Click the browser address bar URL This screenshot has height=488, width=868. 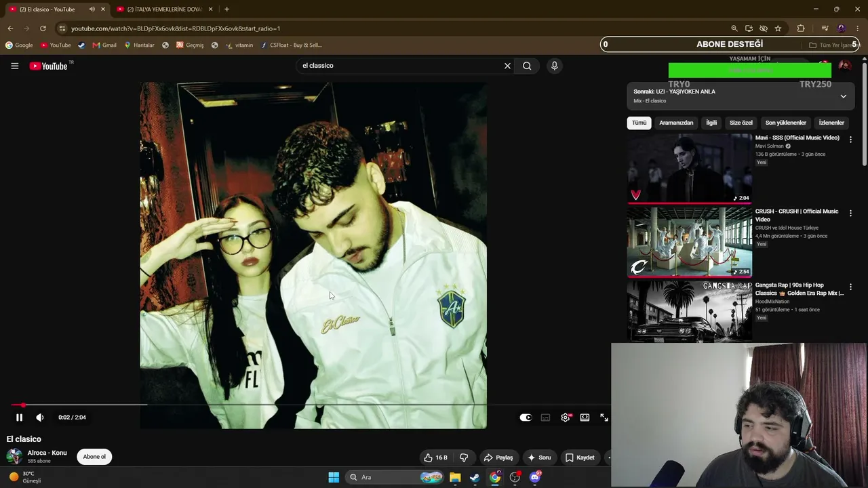coord(176,28)
